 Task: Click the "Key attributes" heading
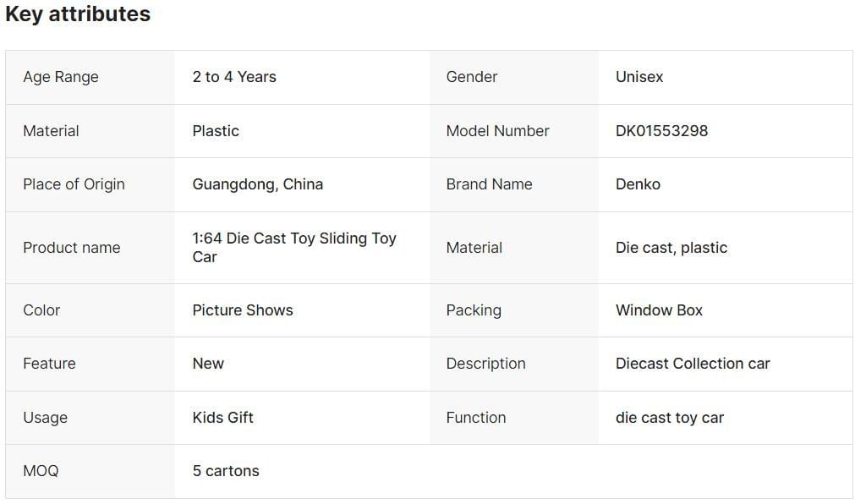click(x=78, y=14)
